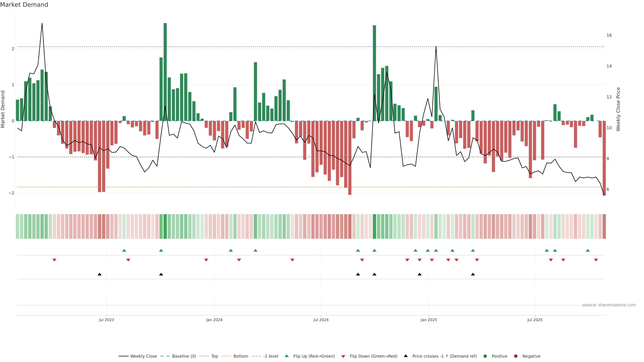Click the Jul 2025 x-axis label
This screenshot has width=644, height=362.
(535, 320)
